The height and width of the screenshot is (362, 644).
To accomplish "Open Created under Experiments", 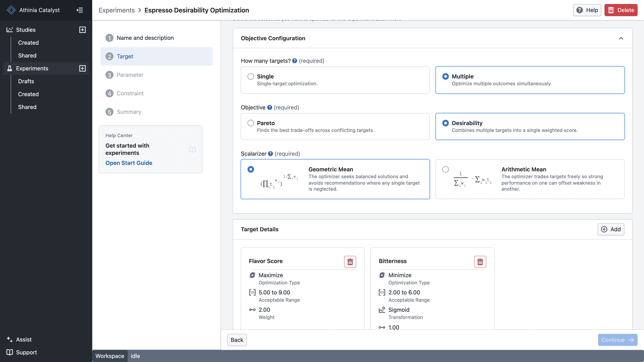I will tap(28, 94).
